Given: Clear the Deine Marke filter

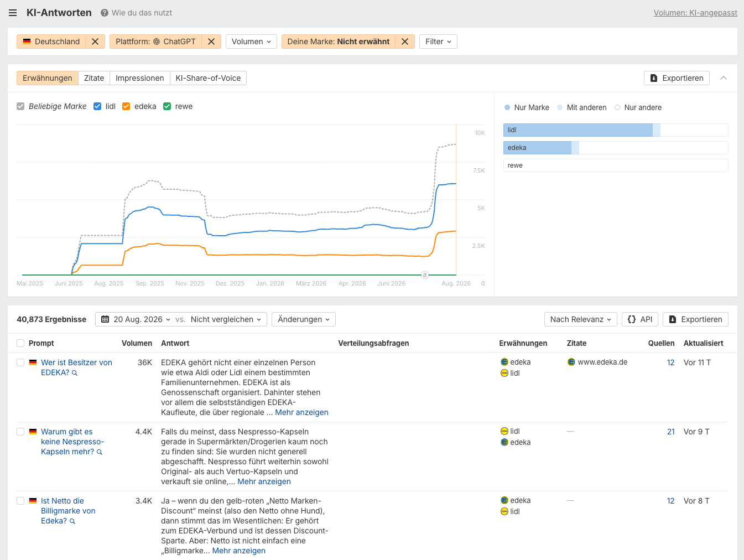Looking at the screenshot, I should 405,42.
